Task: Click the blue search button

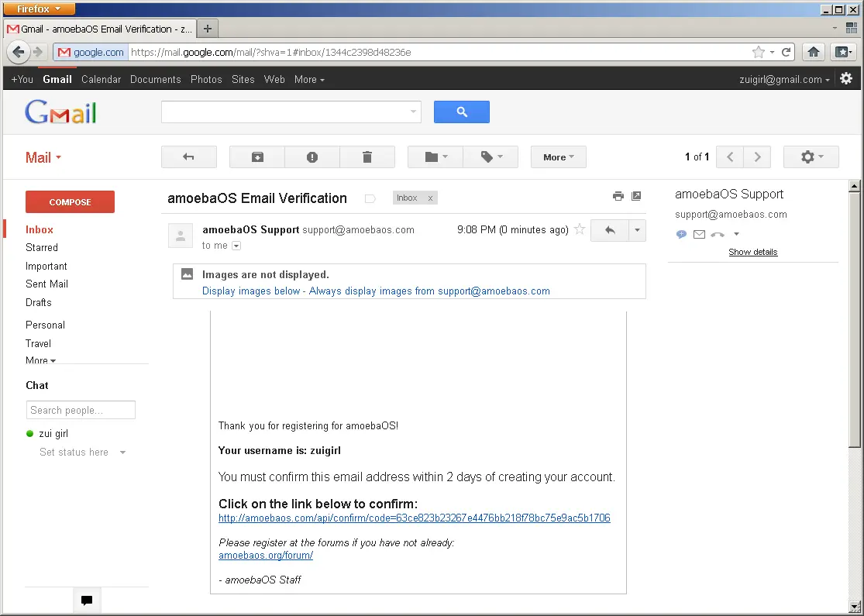Action: tap(462, 112)
